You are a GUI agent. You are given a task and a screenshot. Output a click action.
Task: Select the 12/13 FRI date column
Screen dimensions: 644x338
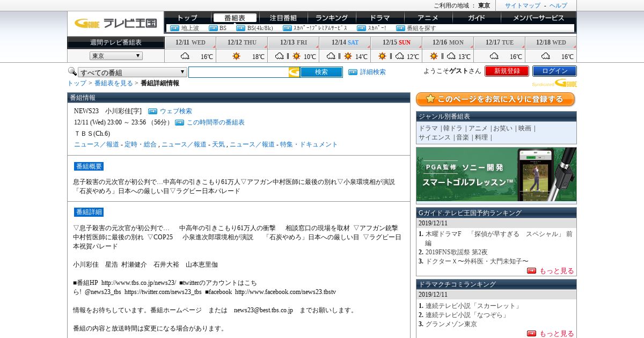click(293, 42)
